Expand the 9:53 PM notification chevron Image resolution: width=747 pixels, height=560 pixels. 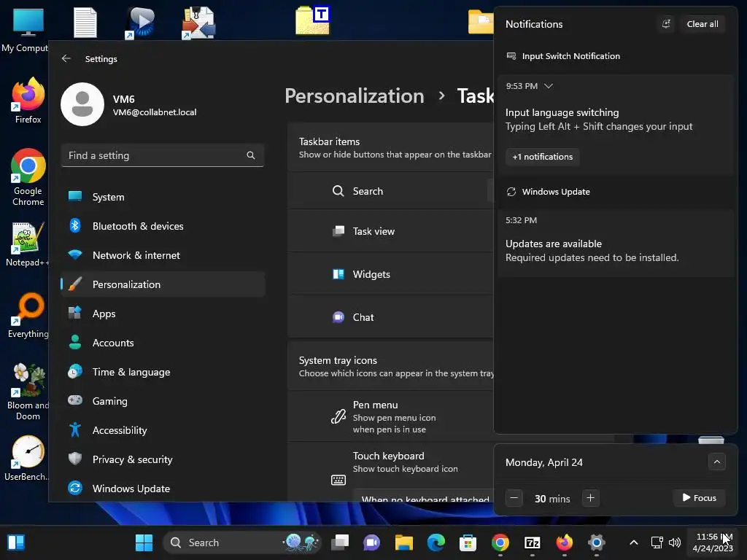point(549,86)
